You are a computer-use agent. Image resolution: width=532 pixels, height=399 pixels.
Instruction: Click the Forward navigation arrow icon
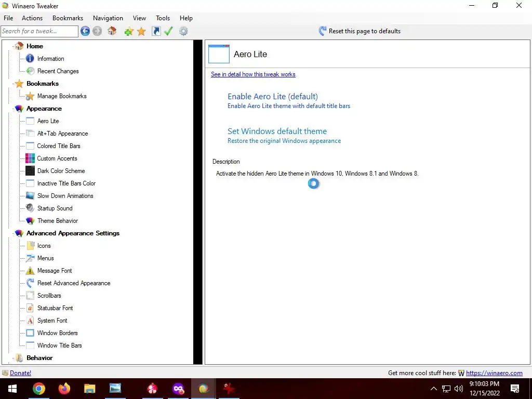pos(97,31)
